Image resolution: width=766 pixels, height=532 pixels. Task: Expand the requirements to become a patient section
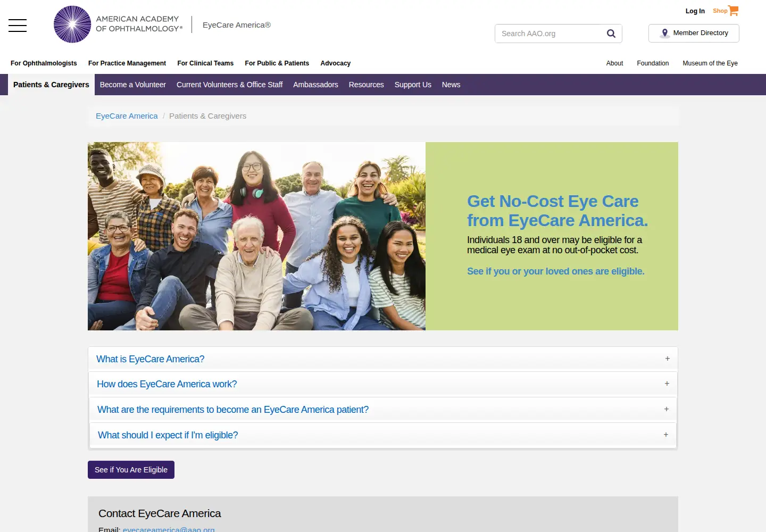pyautogui.click(x=382, y=410)
